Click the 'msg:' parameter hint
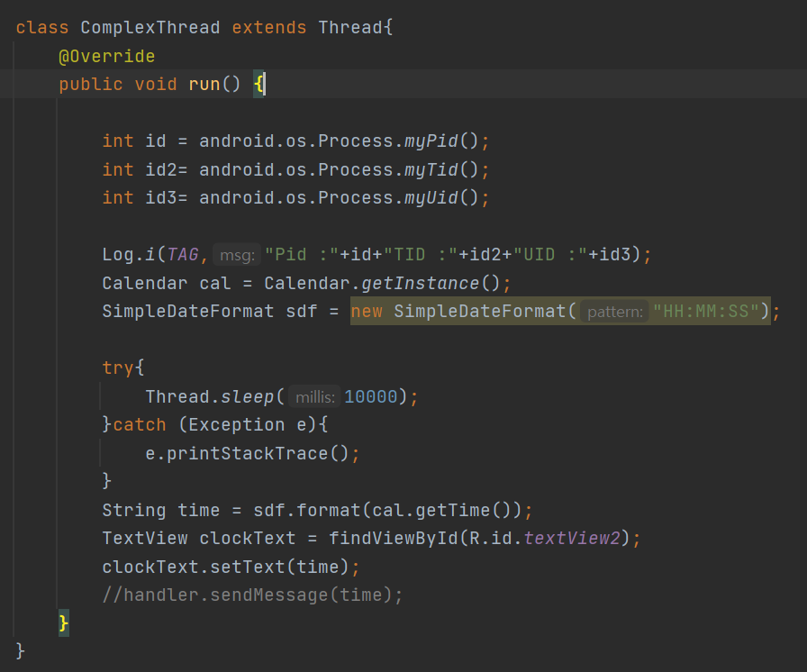 (x=237, y=255)
